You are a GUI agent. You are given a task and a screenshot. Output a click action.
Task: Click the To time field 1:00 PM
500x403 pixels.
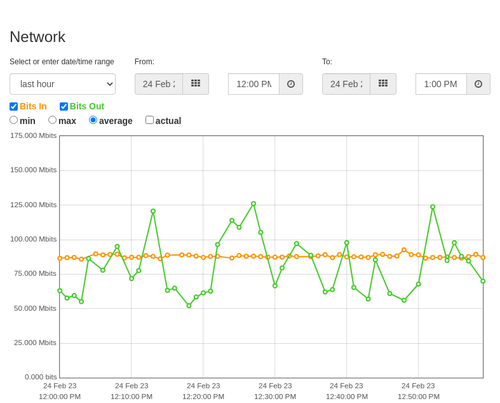point(441,84)
